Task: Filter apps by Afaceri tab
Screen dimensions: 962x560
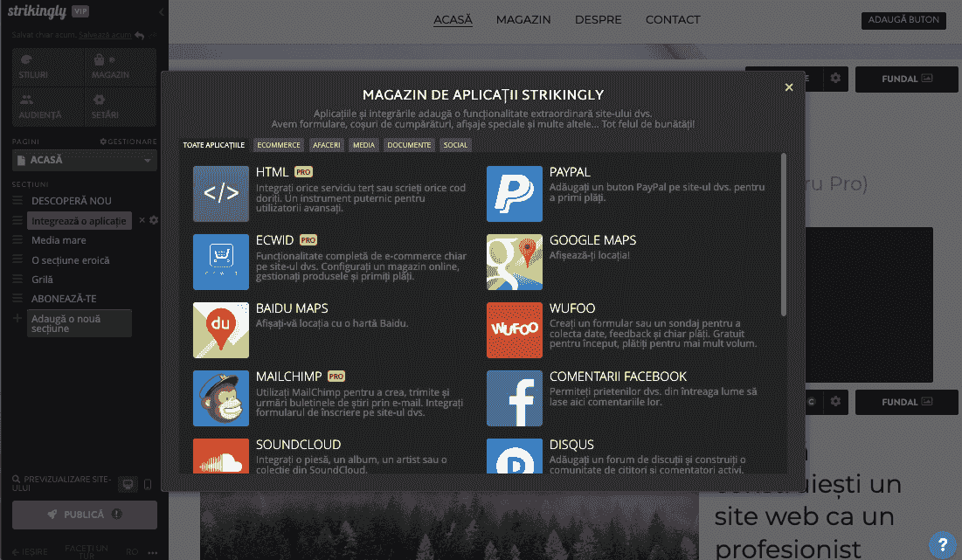Action: (x=327, y=145)
